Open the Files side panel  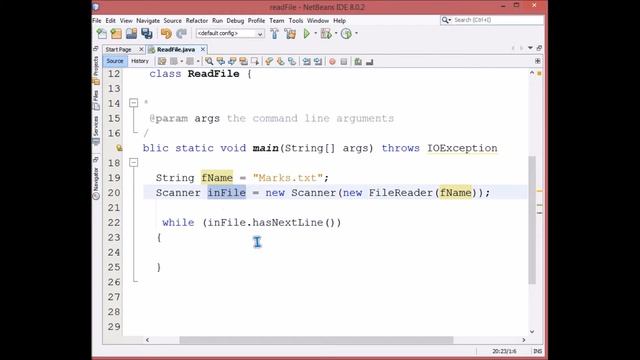pos(96,100)
